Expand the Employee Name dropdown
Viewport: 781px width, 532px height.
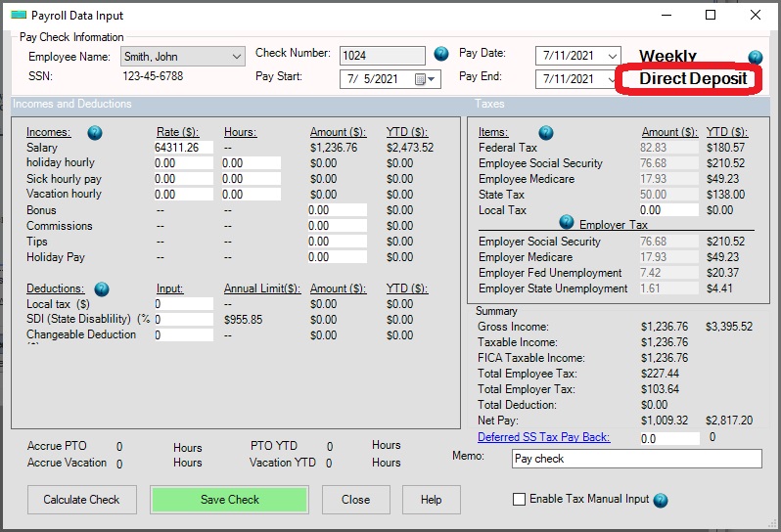coord(236,57)
